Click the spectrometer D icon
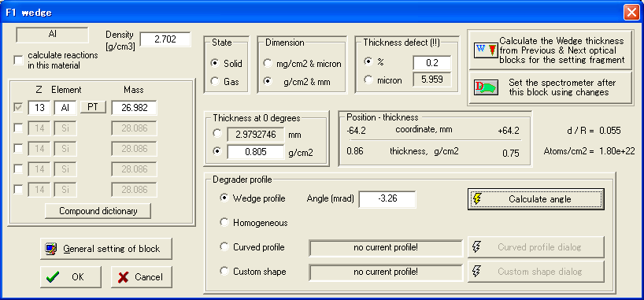 coord(486,87)
